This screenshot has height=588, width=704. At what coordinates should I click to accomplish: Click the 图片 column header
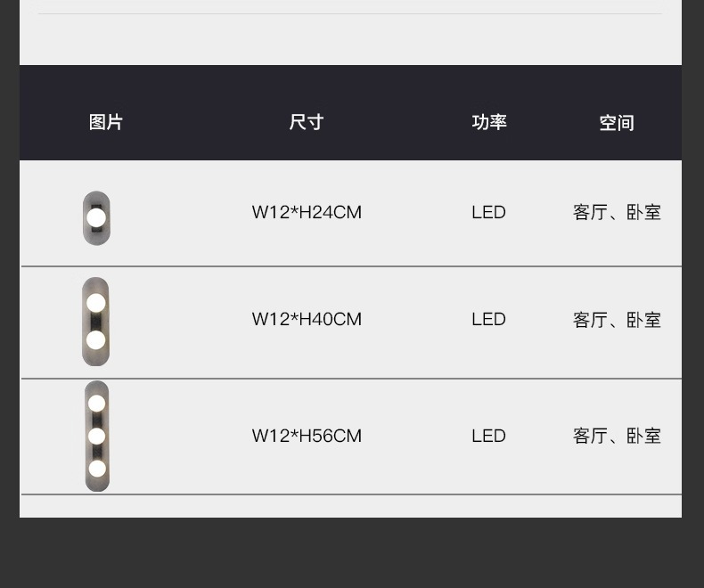click(106, 122)
